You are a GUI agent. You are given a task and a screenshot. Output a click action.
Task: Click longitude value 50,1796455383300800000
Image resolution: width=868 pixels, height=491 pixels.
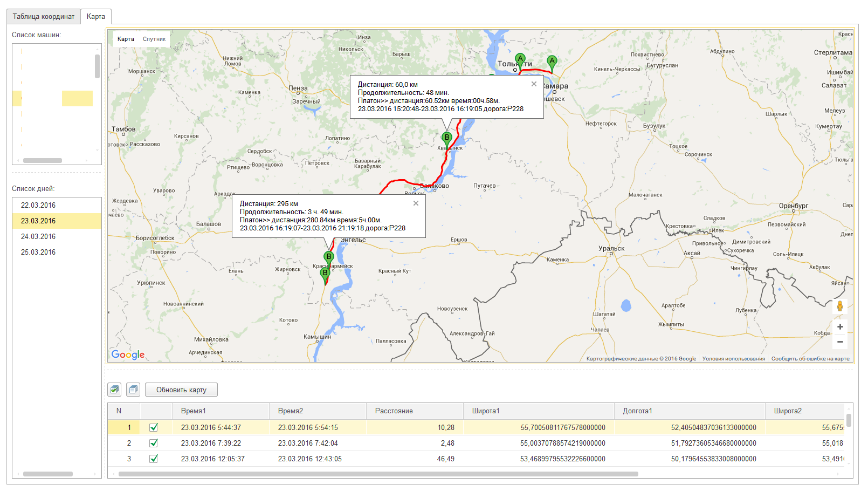(x=690, y=459)
